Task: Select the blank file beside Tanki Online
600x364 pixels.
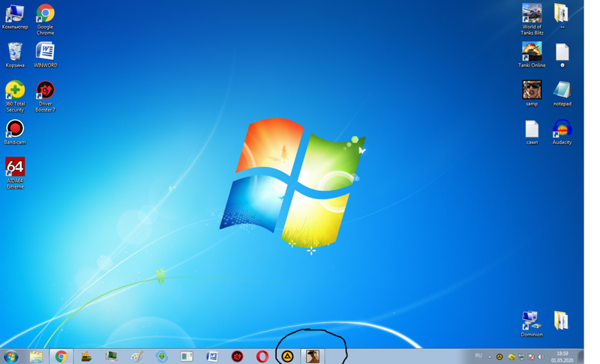Action: tap(562, 55)
